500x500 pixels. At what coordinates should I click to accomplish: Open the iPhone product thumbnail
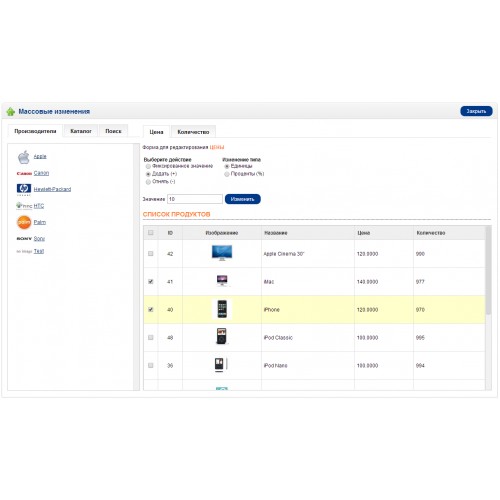222,309
